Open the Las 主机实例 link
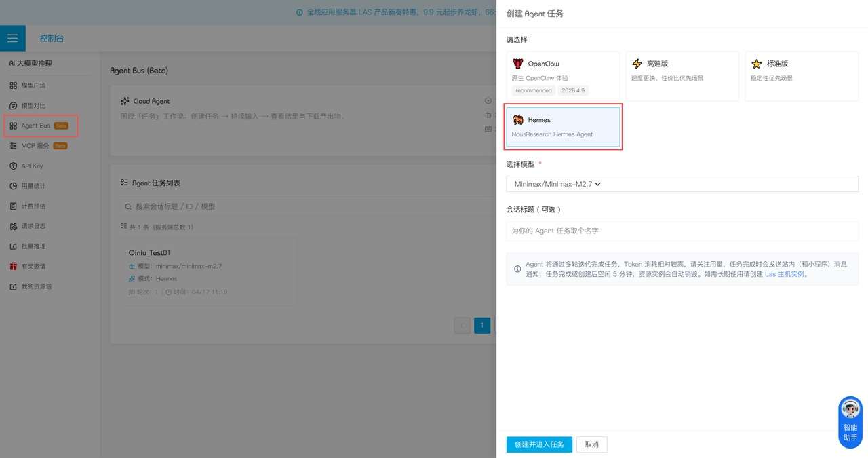Screen dimensions: 868x458 [785, 275]
